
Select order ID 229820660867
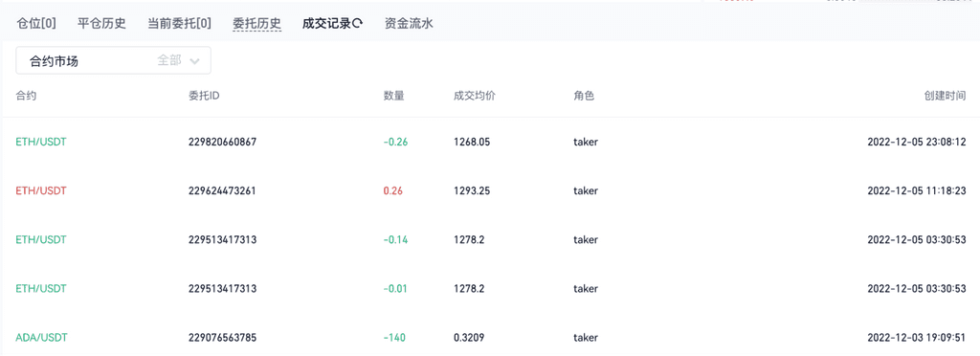(x=222, y=142)
